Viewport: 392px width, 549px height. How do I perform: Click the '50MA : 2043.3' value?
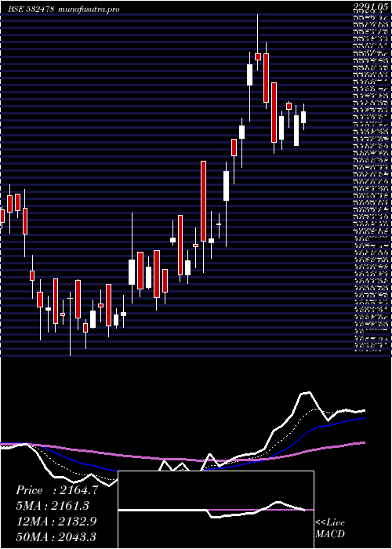57,536
